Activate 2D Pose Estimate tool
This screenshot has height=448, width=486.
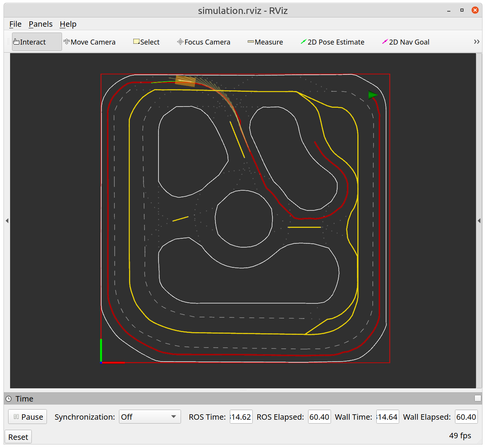click(x=333, y=42)
